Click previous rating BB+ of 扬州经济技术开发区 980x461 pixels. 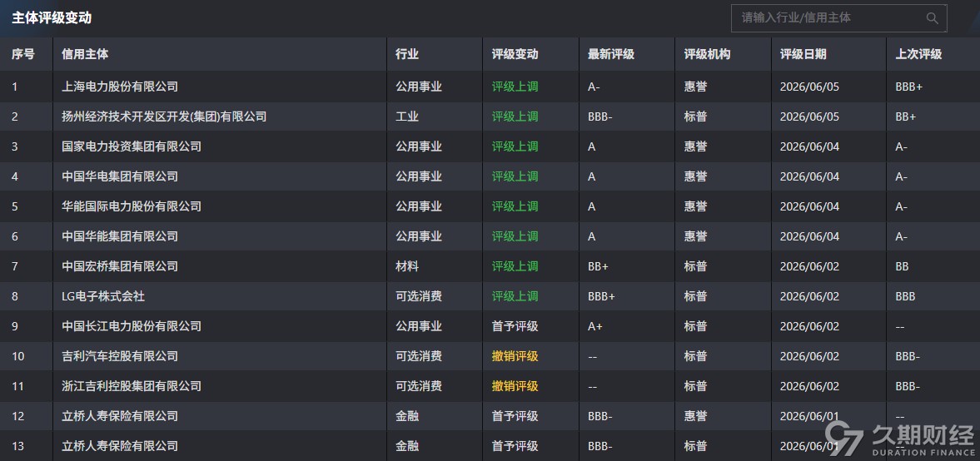point(906,116)
